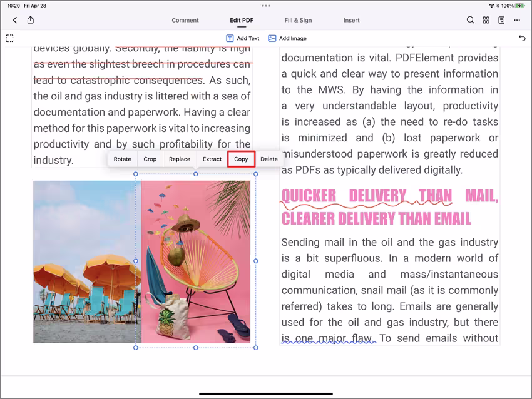Choose Extract in the image popup menu
532x399 pixels.
[x=212, y=159]
